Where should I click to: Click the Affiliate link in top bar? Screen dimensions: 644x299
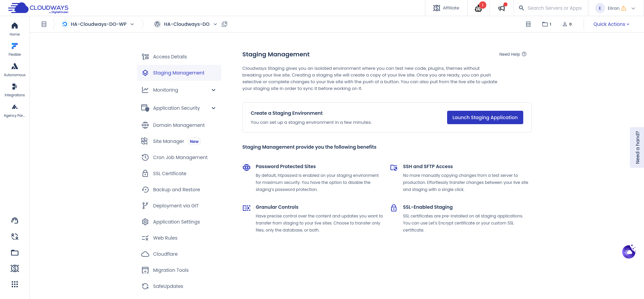446,8
